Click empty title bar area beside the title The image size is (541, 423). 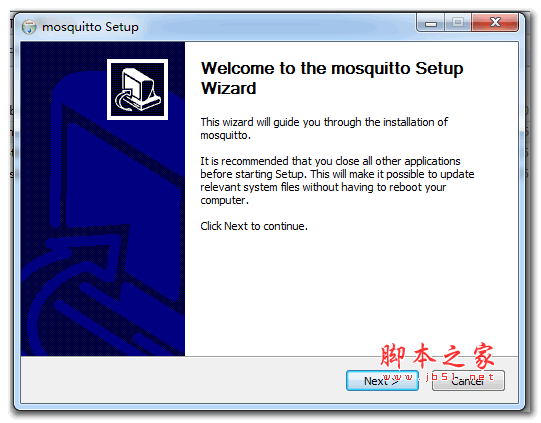pos(276,27)
